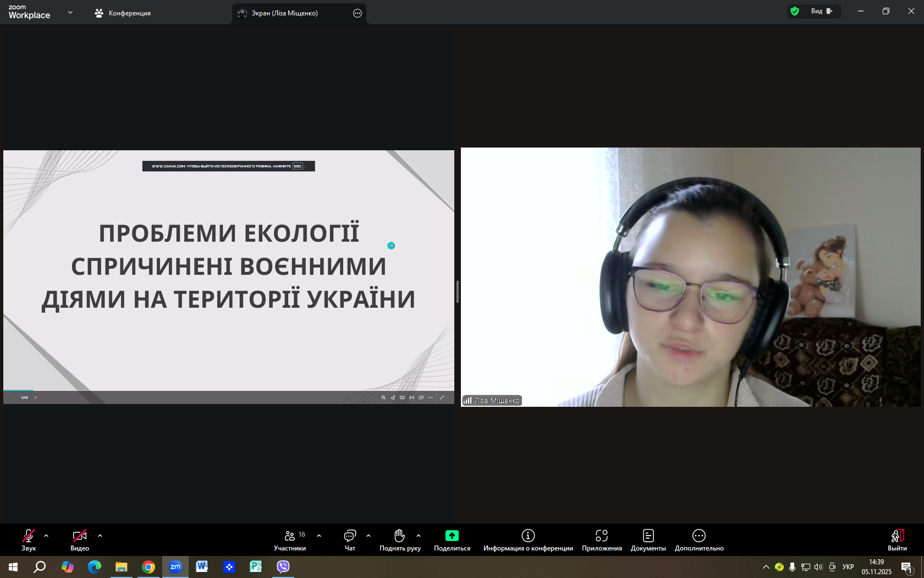This screenshot has height=578, width=924.
Task: Open the volume control in system tray
Action: coord(818,567)
